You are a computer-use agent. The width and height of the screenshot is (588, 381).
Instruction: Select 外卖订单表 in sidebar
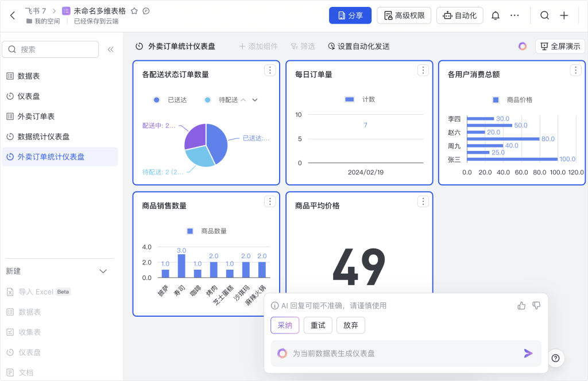click(36, 116)
